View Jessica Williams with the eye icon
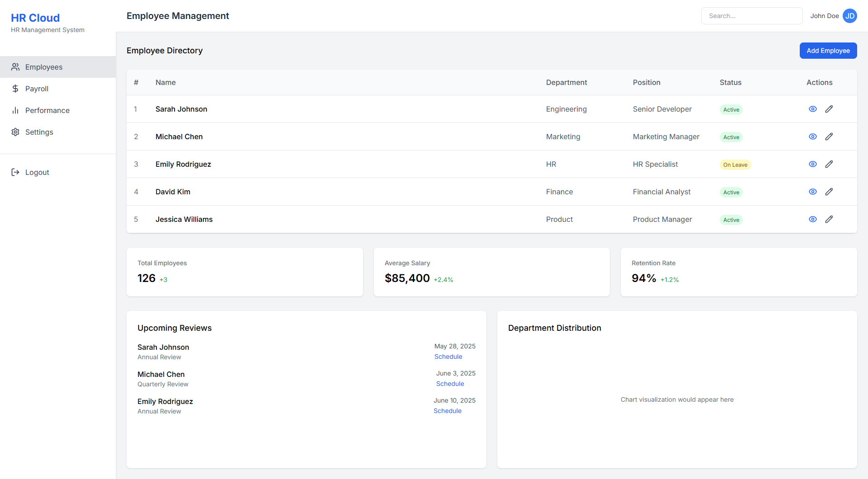Screen dimensions: 868x479 [813, 219]
